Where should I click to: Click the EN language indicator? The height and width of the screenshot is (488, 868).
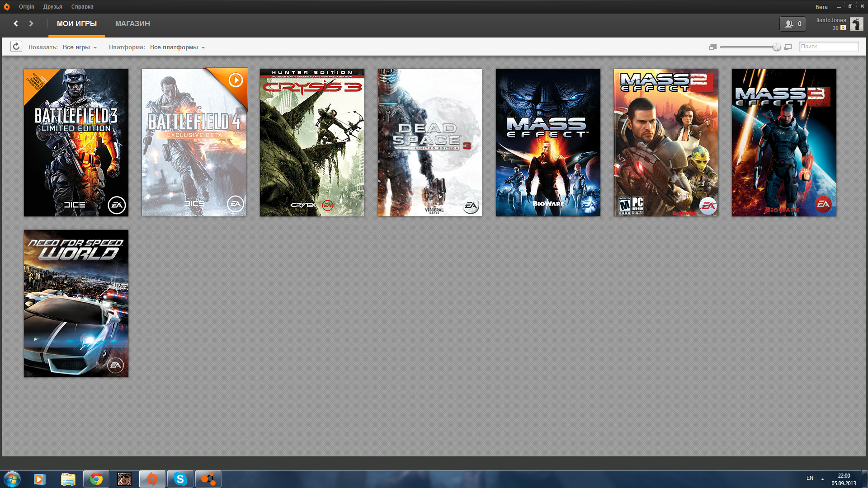click(x=810, y=478)
